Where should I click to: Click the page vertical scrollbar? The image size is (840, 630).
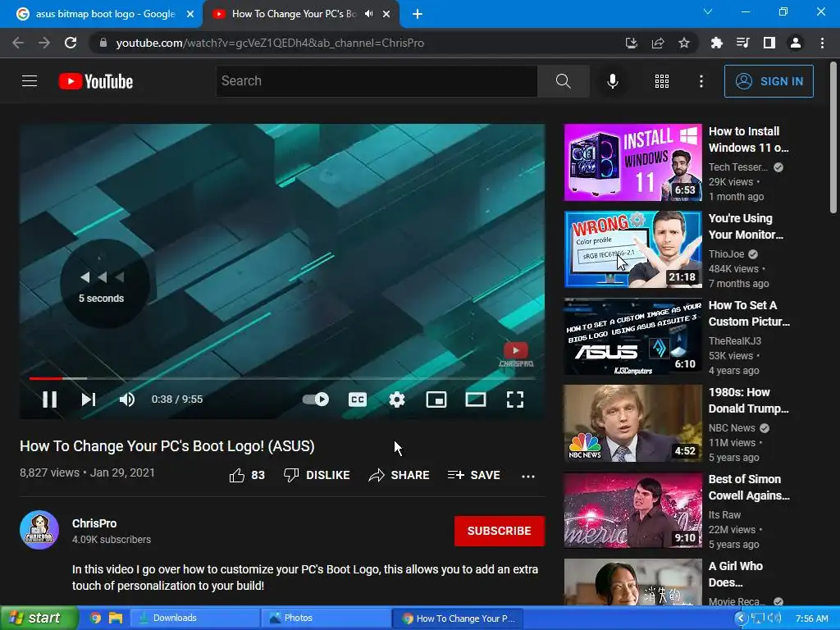click(x=833, y=137)
